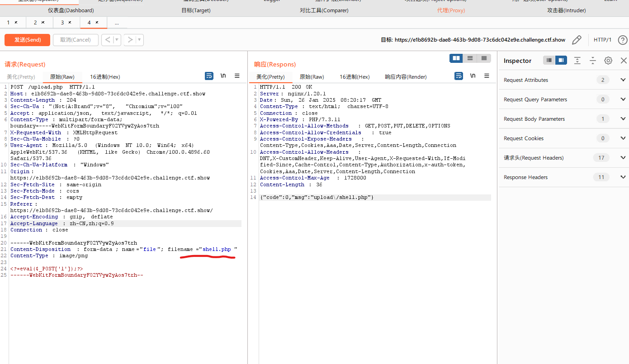Screen dimensions: 629x364
Task: Go to previous request with < arrow
Action: click(107, 40)
